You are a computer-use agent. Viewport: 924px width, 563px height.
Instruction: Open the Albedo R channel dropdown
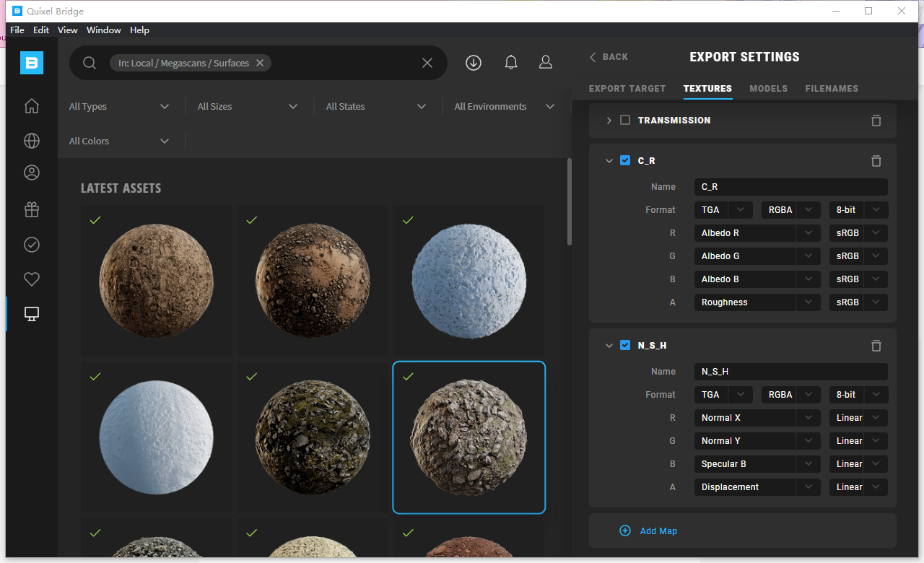757,233
